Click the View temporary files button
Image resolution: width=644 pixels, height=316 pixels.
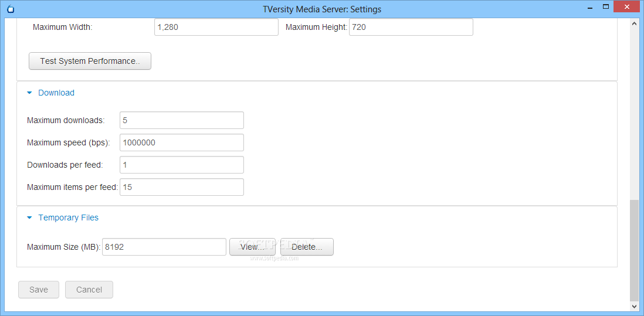coord(252,247)
